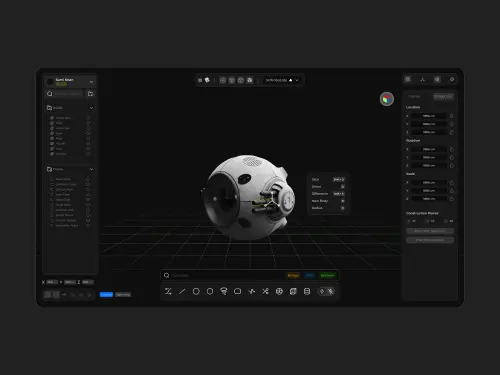Viewport: 500px width, 375px height.
Task: Toggle the lock beside Location X field
Action: click(x=452, y=116)
